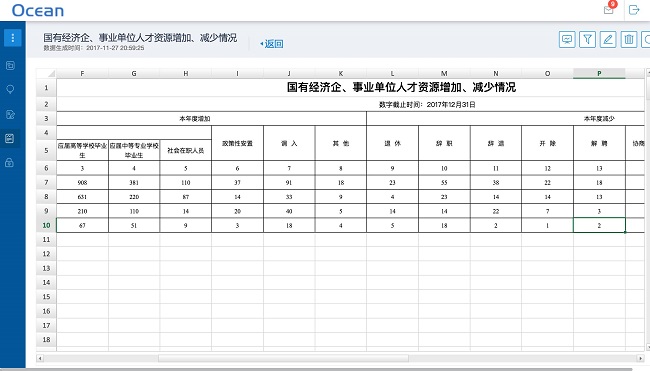Open the folder icon in sidebar
Image resolution: width=650 pixels, height=371 pixels.
(10, 65)
